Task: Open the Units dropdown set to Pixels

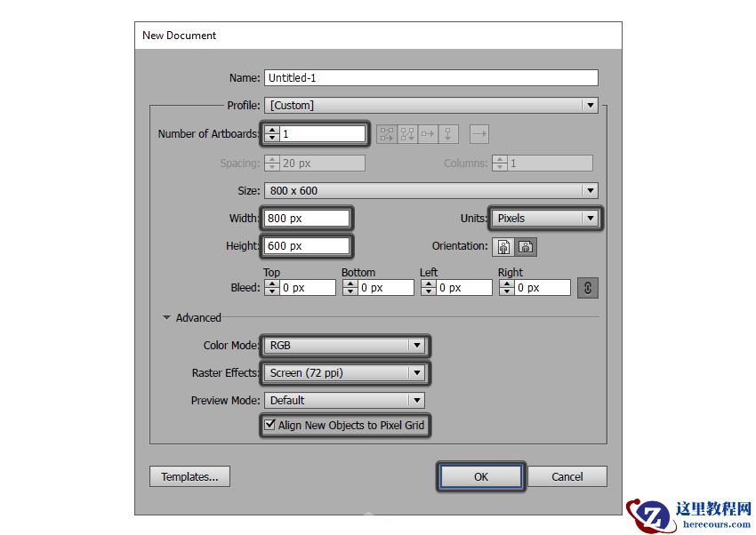Action: click(x=545, y=218)
